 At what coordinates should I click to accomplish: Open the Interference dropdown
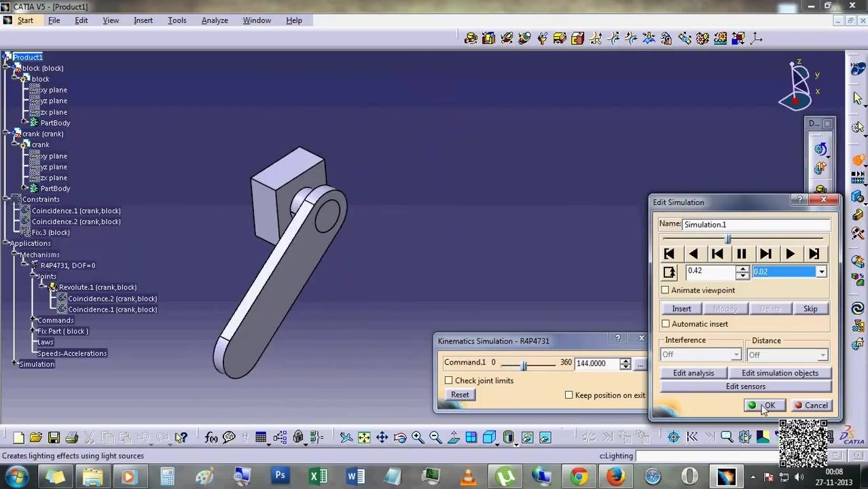point(736,355)
